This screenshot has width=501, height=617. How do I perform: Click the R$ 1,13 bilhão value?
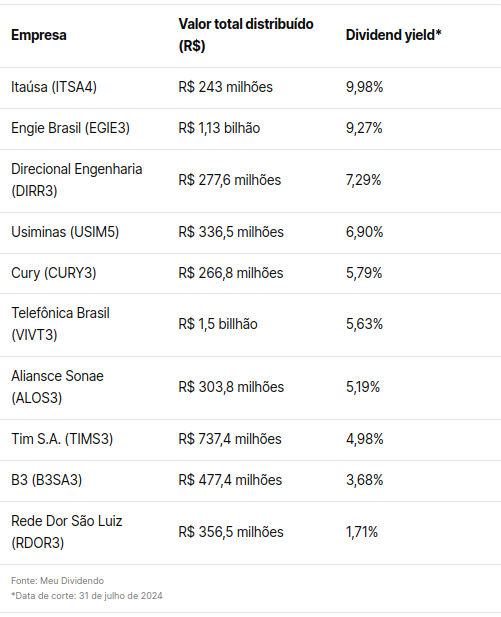(x=219, y=128)
